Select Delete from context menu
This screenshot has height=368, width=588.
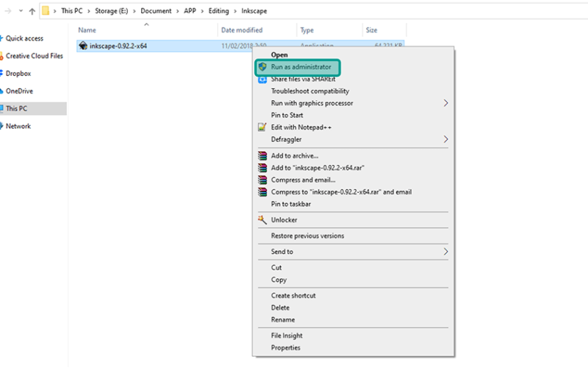point(281,308)
